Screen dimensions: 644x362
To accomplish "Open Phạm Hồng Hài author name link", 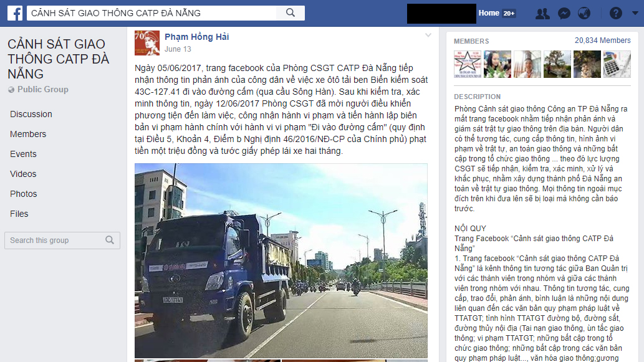I will 197,37.
